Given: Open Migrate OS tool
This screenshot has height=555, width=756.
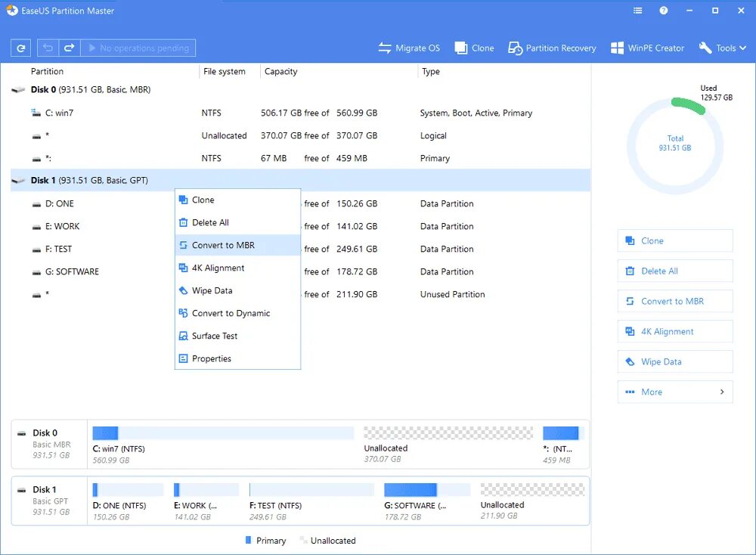Looking at the screenshot, I should click(409, 48).
